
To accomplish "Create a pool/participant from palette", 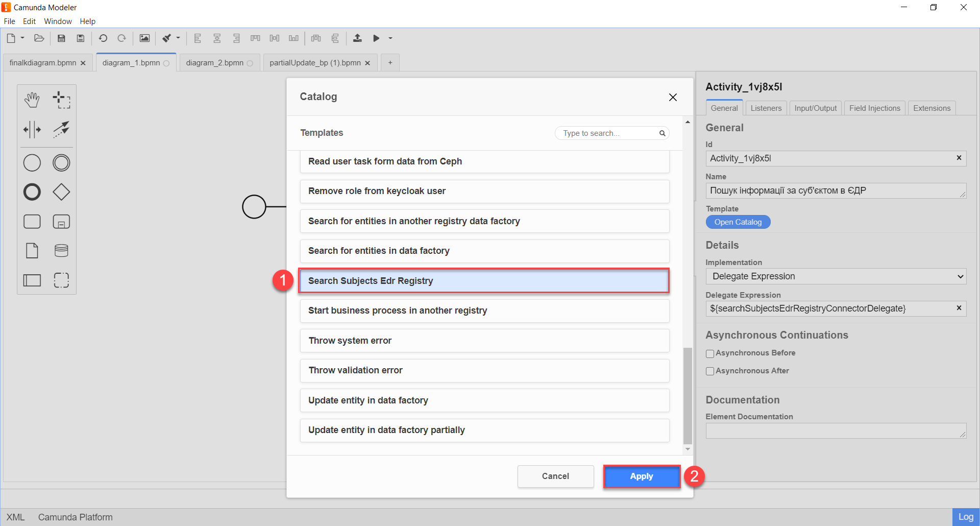I will pyautogui.click(x=32, y=280).
